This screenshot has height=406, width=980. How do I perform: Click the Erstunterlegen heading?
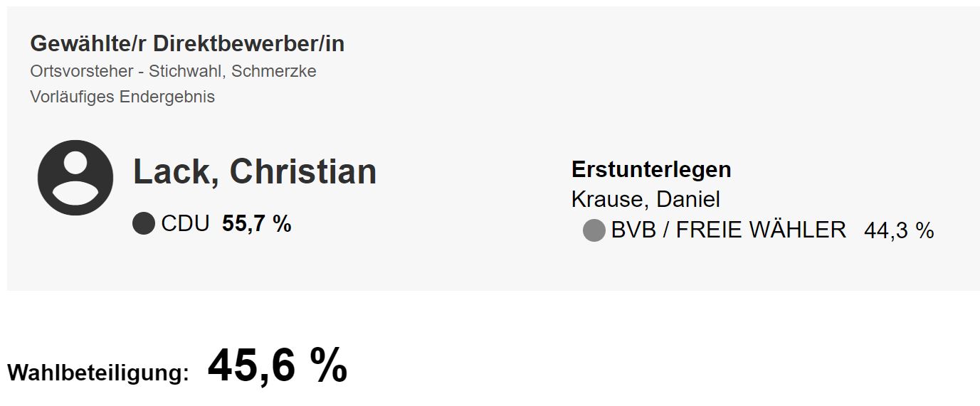click(651, 170)
